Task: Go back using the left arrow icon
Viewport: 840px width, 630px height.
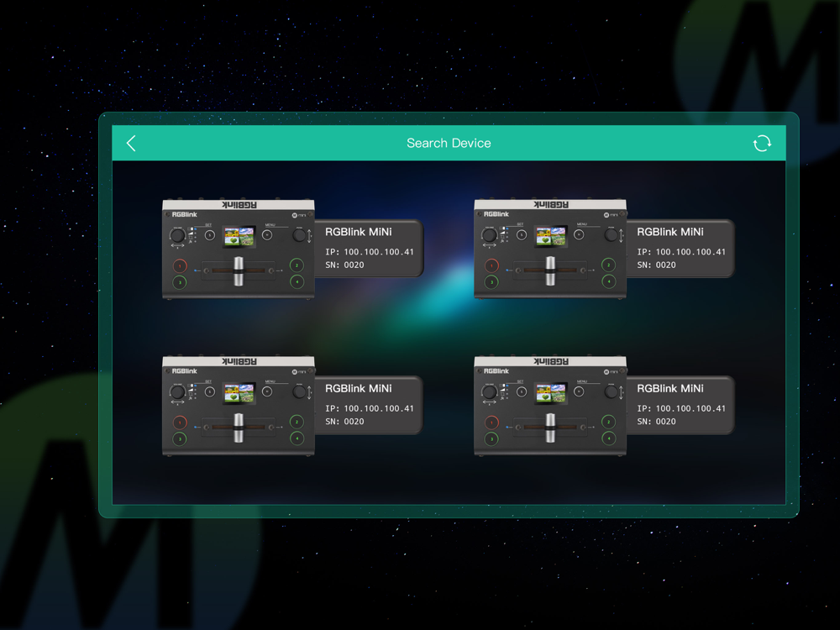Action: tap(131, 143)
